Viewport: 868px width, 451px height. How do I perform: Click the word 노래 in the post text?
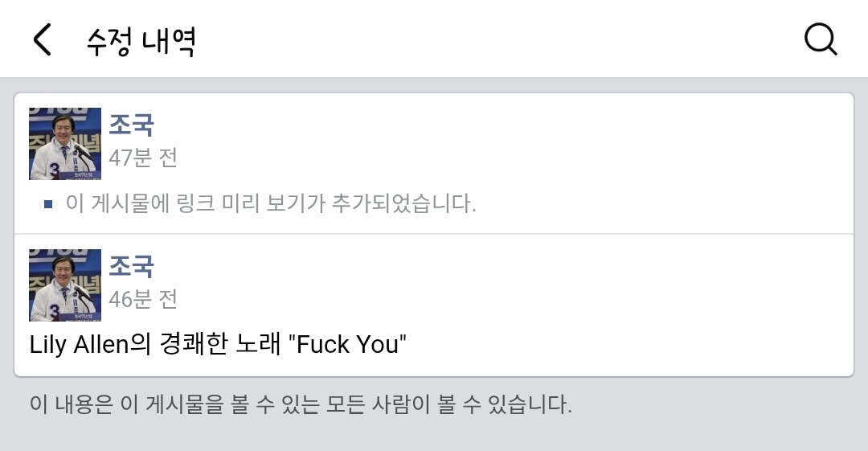coord(258,344)
